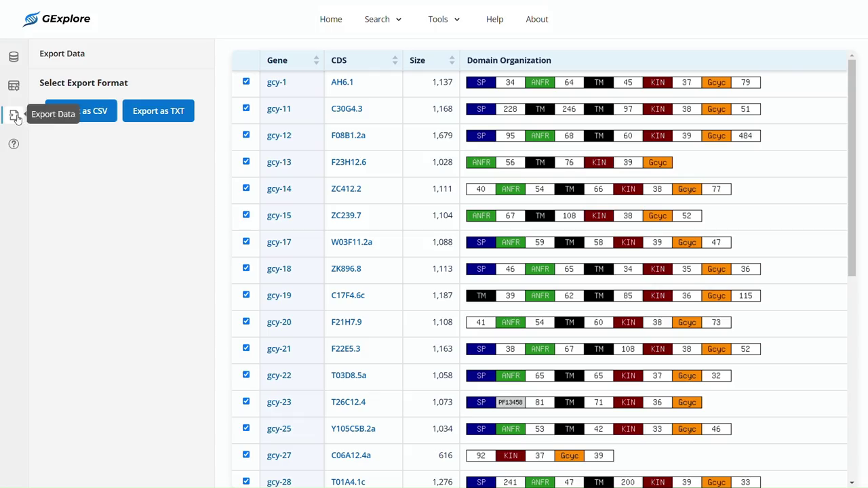The height and width of the screenshot is (488, 868).
Task: Open the Help menu item
Action: (x=494, y=19)
